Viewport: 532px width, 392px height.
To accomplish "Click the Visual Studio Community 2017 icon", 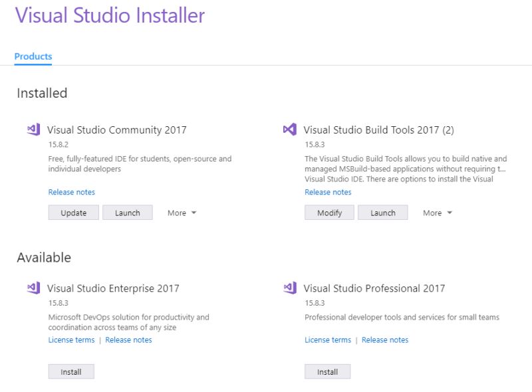I will coord(35,130).
